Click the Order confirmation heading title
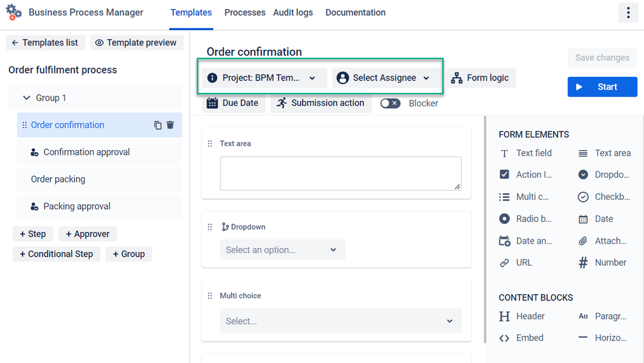The height and width of the screenshot is (363, 644). pos(254,52)
